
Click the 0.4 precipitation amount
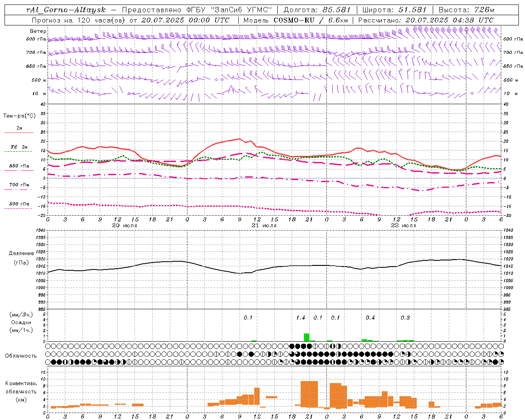pyautogui.click(x=370, y=318)
